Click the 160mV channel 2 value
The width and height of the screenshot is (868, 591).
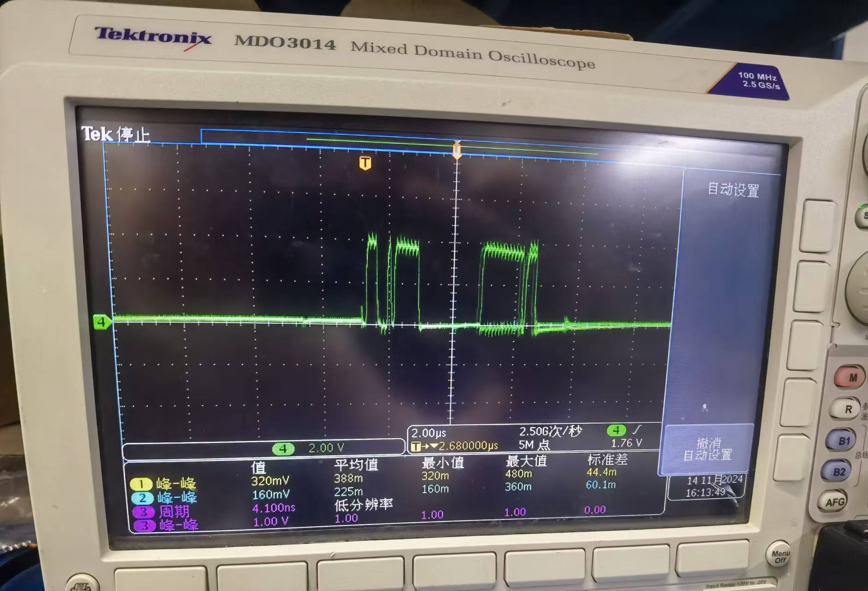271,495
